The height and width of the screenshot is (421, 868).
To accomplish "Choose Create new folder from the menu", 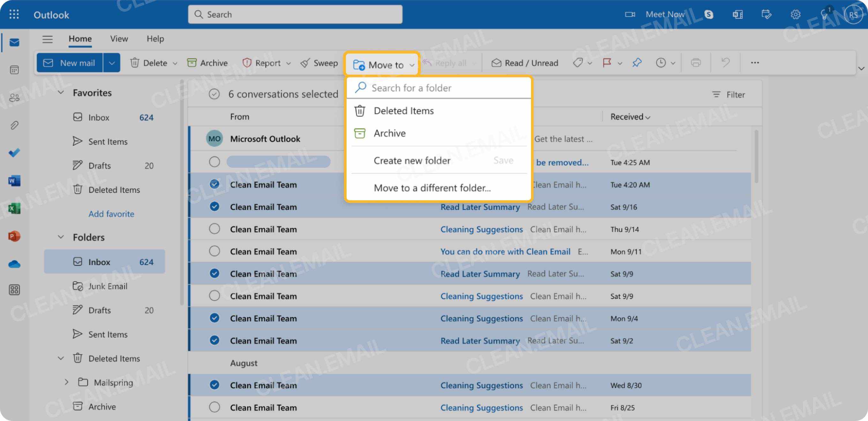I will point(412,160).
